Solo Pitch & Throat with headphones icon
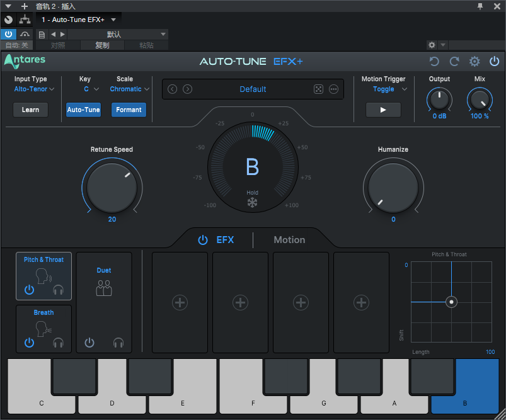The image size is (506, 420). [x=58, y=290]
